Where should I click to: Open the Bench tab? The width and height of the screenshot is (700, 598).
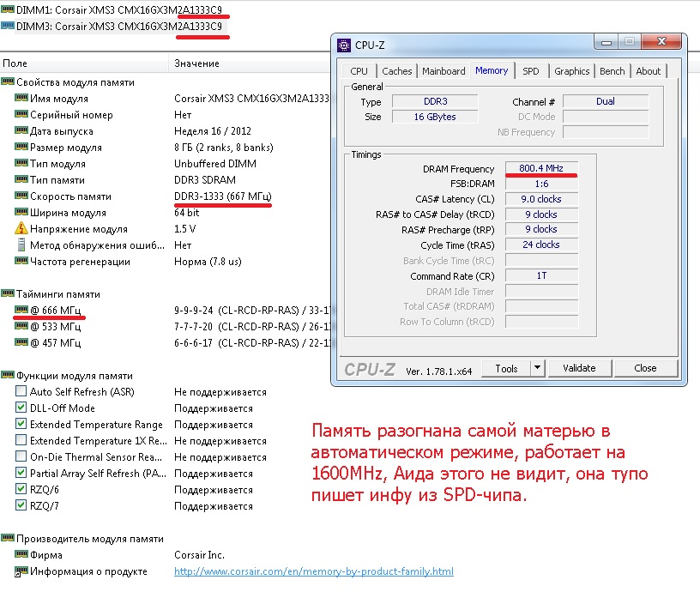(612, 71)
